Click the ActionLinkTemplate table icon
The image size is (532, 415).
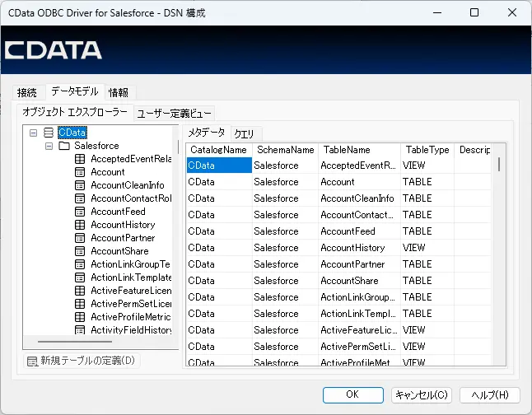(x=80, y=277)
